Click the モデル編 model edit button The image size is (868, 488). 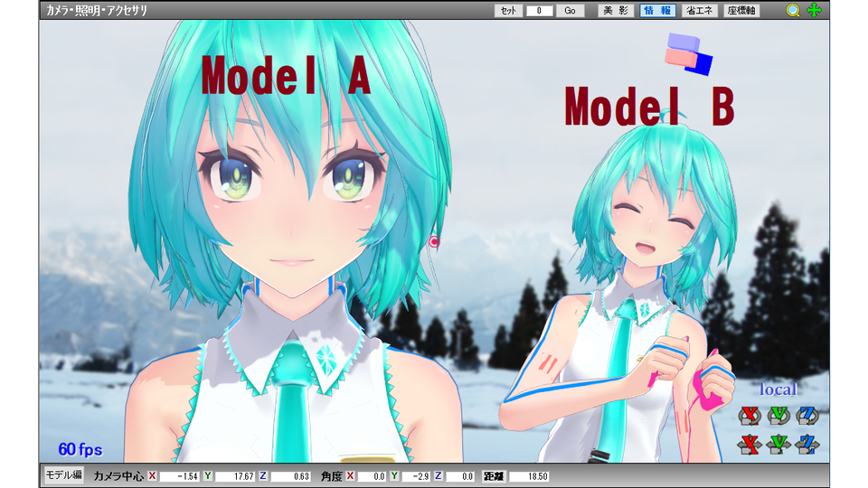point(63,475)
